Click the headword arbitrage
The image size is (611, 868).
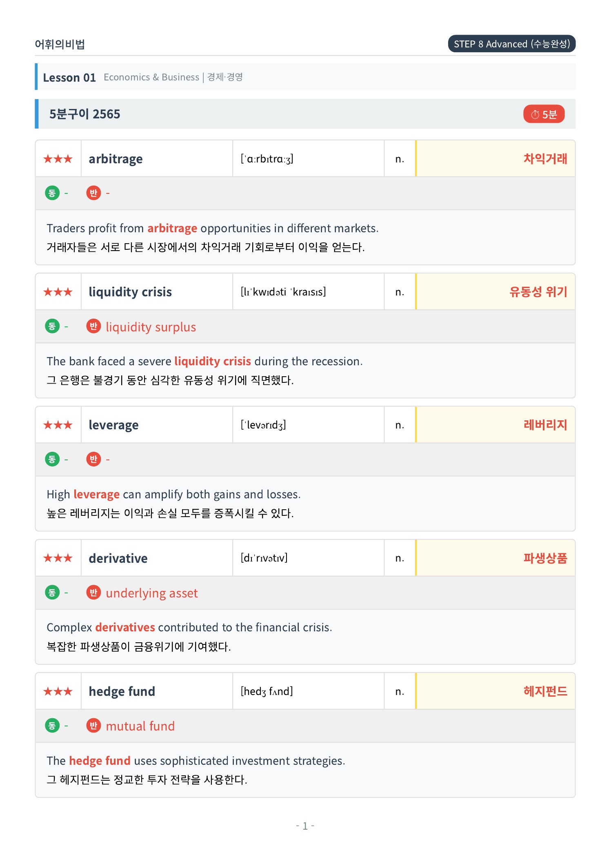point(116,159)
